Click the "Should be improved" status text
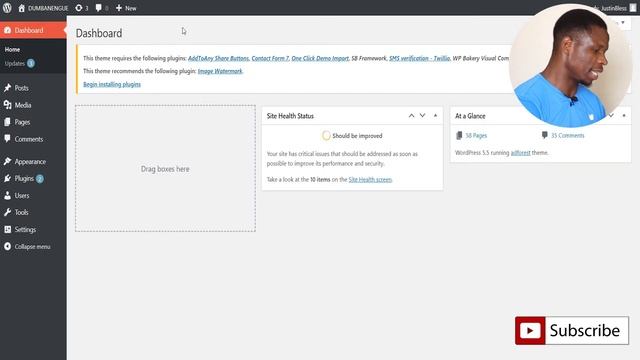Screen dimensions: 640x360 pos(357,136)
